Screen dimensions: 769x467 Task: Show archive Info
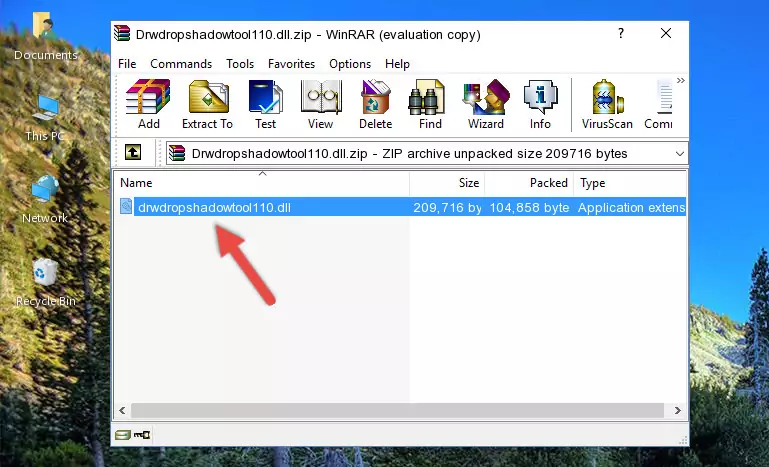click(540, 104)
